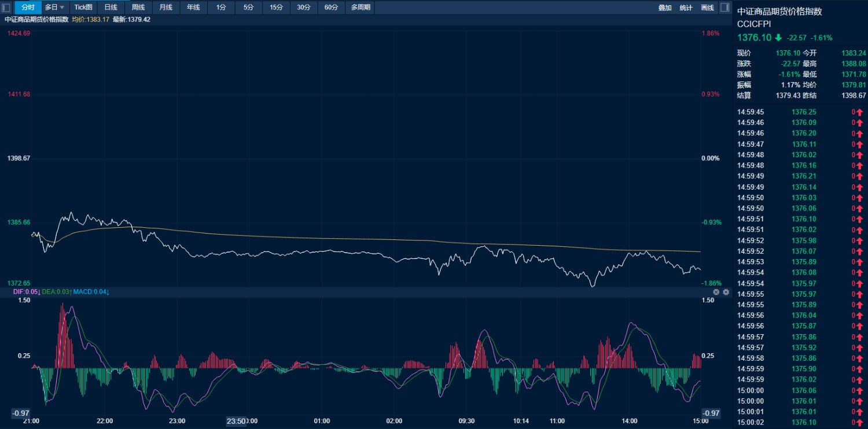Screen dimensions: 868x429
Task: Activate the 画线 drawing tool
Action: (x=707, y=8)
